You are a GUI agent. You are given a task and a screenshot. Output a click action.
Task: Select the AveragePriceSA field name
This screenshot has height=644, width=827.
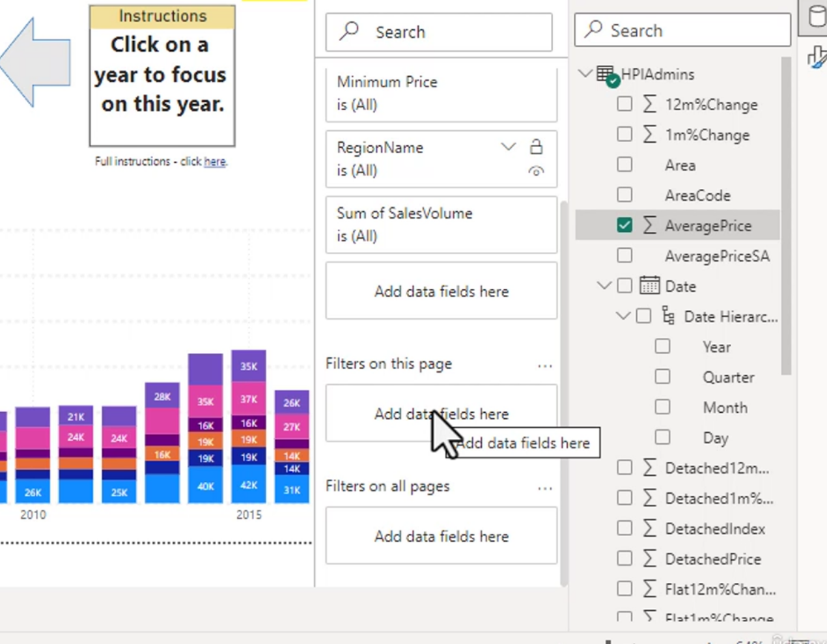(717, 256)
